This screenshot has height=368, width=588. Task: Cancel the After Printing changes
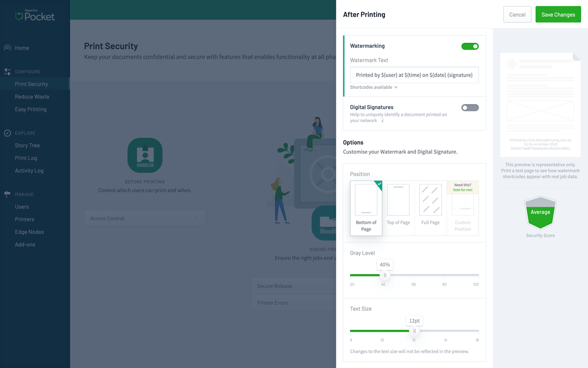tap(517, 15)
